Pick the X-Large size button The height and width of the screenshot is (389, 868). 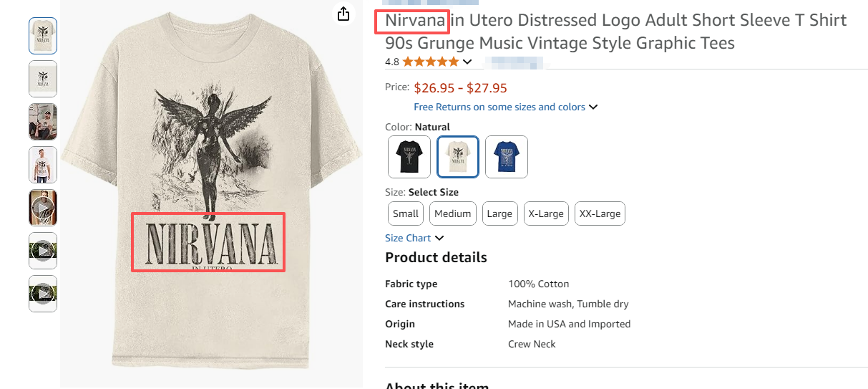546,213
